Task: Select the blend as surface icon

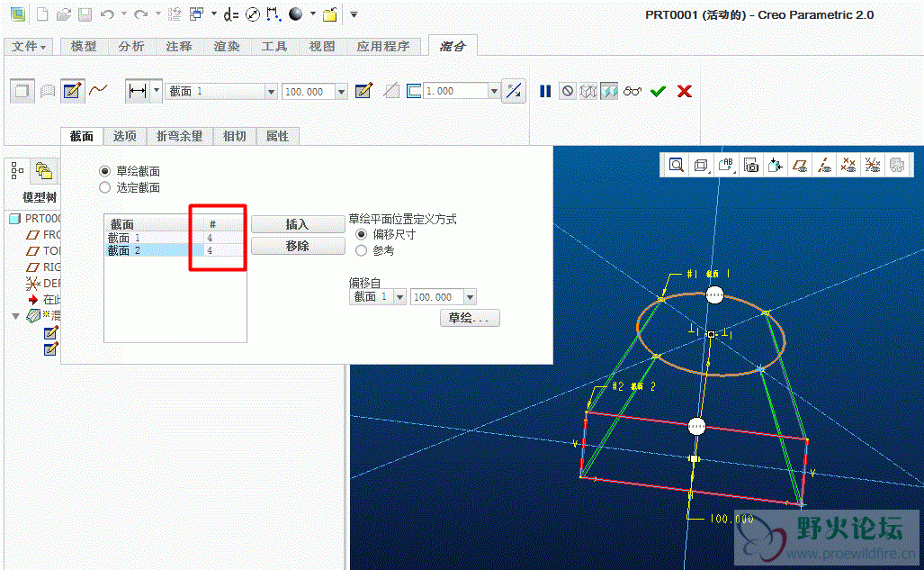Action: click(x=48, y=91)
